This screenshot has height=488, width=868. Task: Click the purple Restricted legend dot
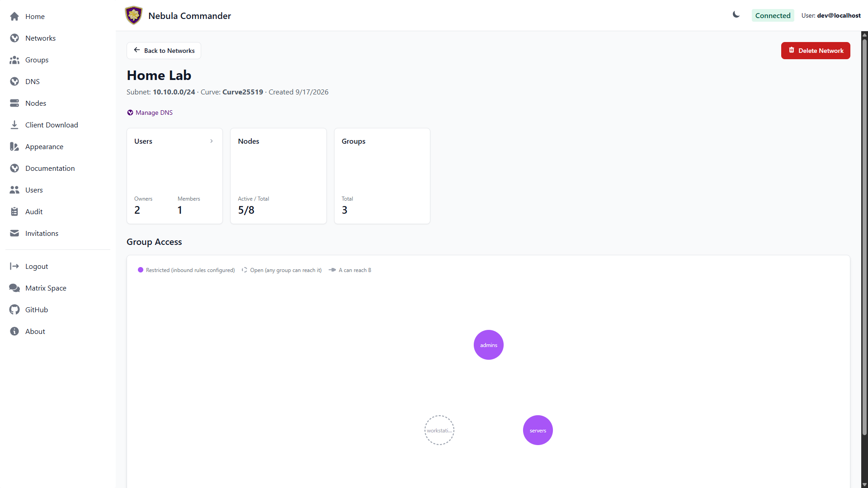141,270
